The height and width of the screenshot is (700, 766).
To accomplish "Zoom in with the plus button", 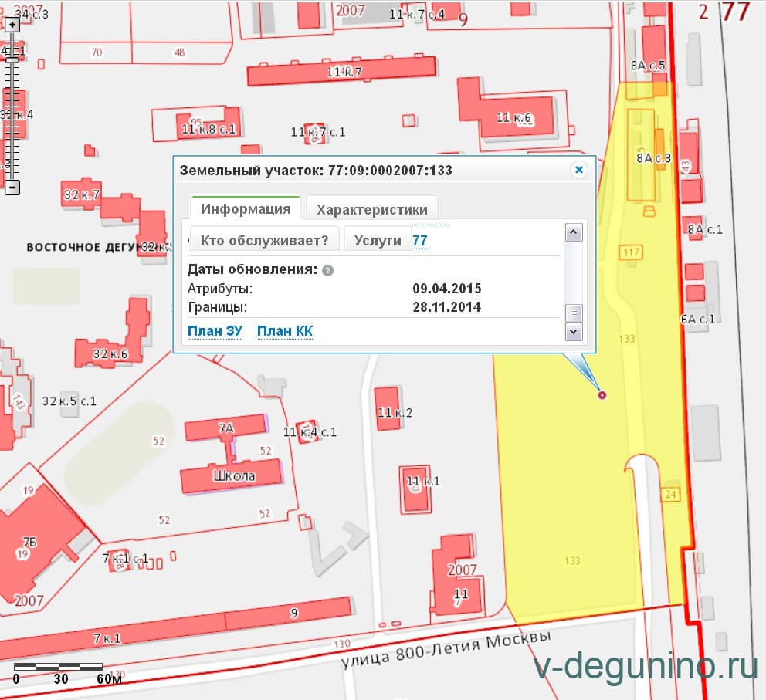I will (x=12, y=25).
